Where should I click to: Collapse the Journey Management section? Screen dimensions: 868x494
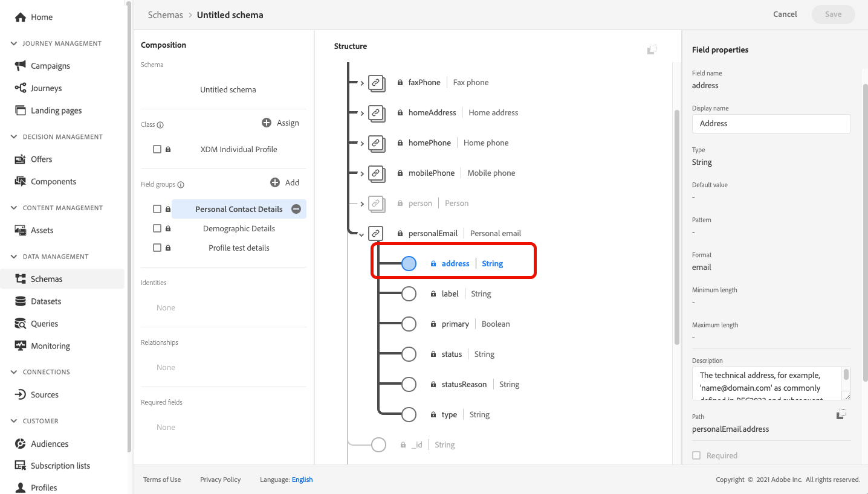tap(14, 43)
